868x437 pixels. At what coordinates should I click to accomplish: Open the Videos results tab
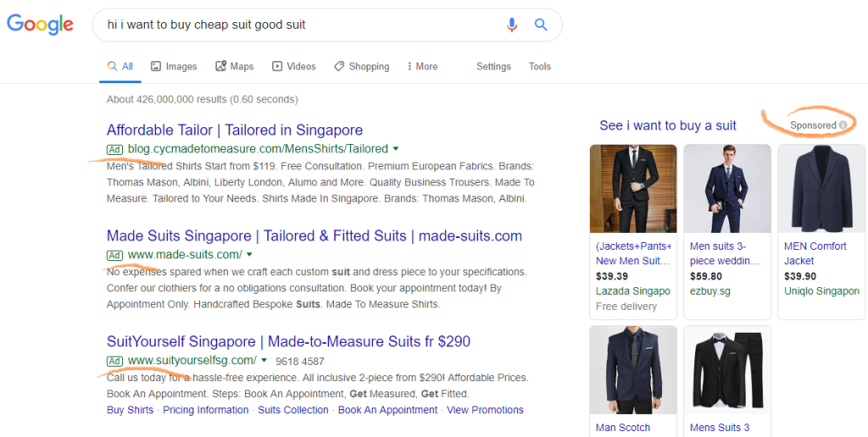[x=293, y=66]
